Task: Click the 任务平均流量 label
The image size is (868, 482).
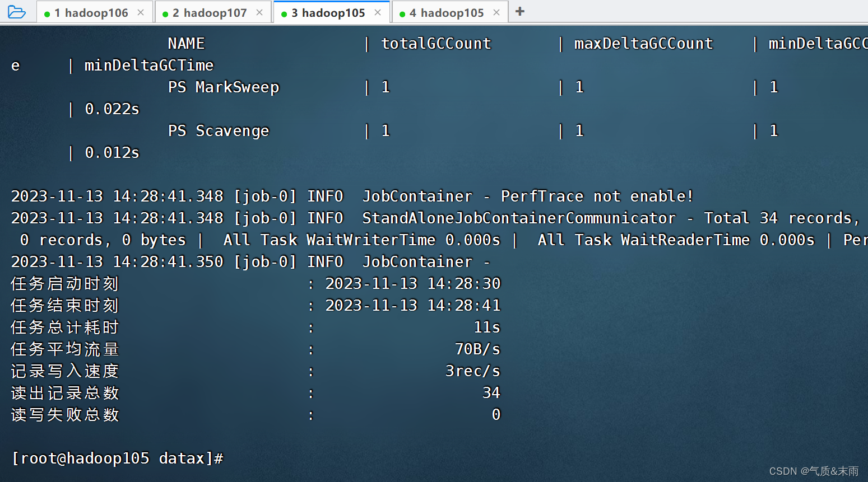Action: pos(65,349)
